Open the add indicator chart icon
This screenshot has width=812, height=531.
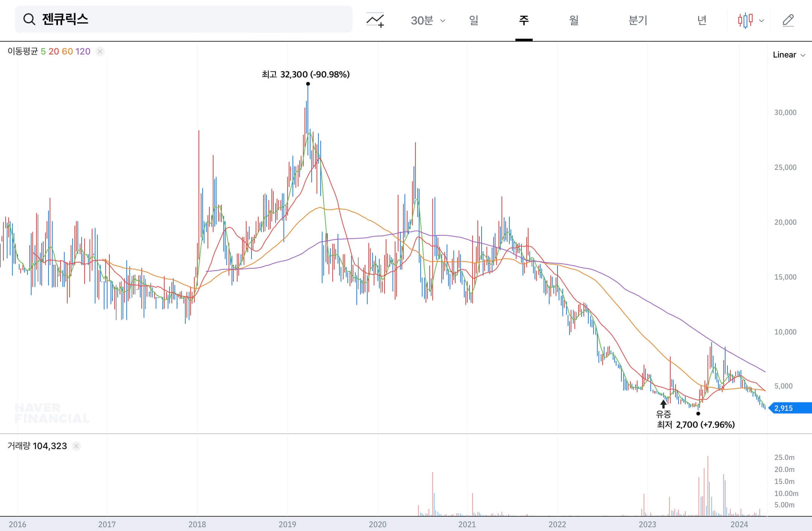(375, 20)
